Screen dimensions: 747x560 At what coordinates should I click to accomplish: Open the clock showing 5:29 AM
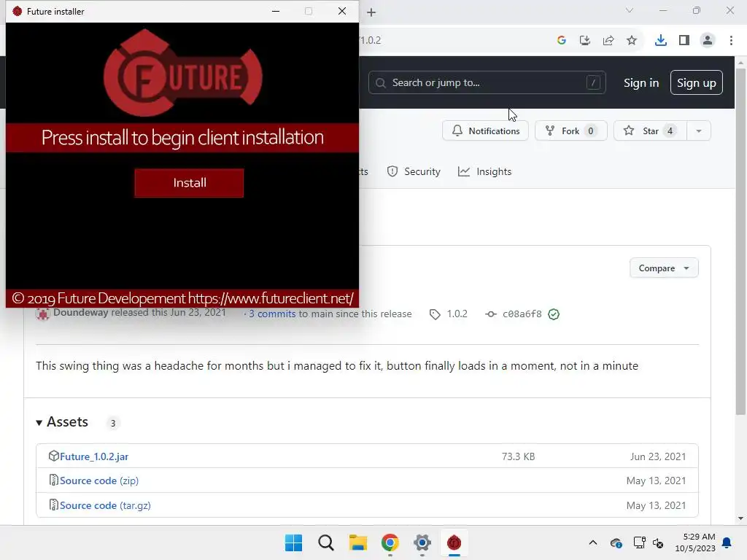point(695,542)
